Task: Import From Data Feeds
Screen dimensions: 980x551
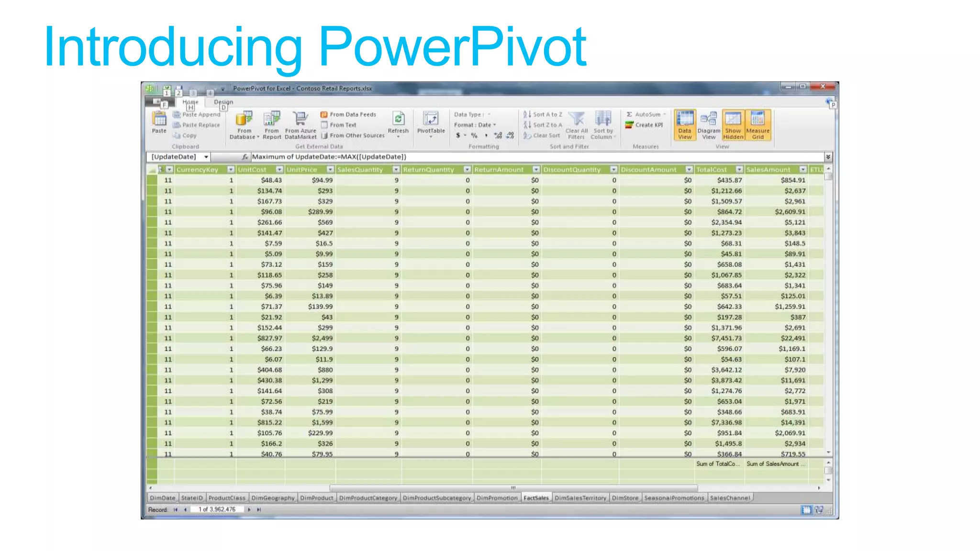Action: [348, 115]
